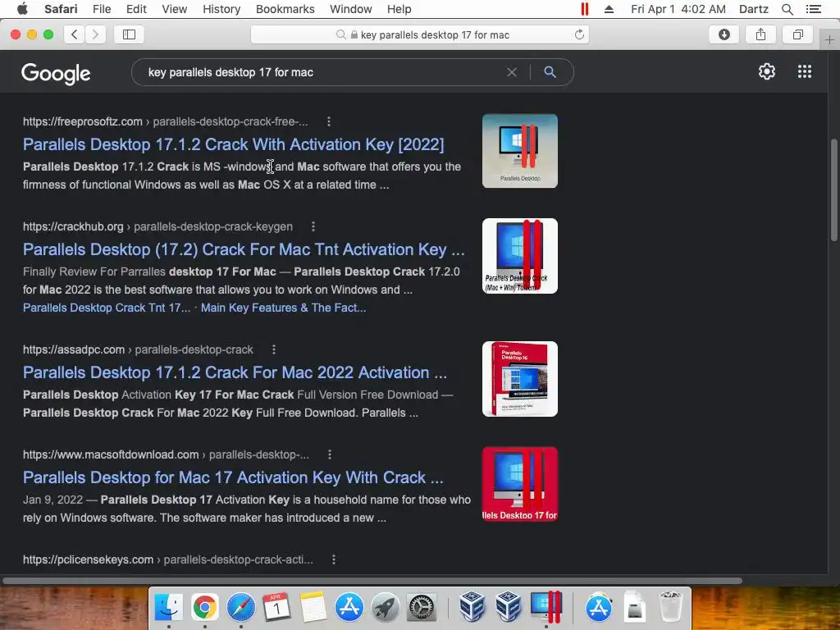The image size is (840, 630).
Task: Click Safari compass icon in Dock
Action: coord(241,607)
